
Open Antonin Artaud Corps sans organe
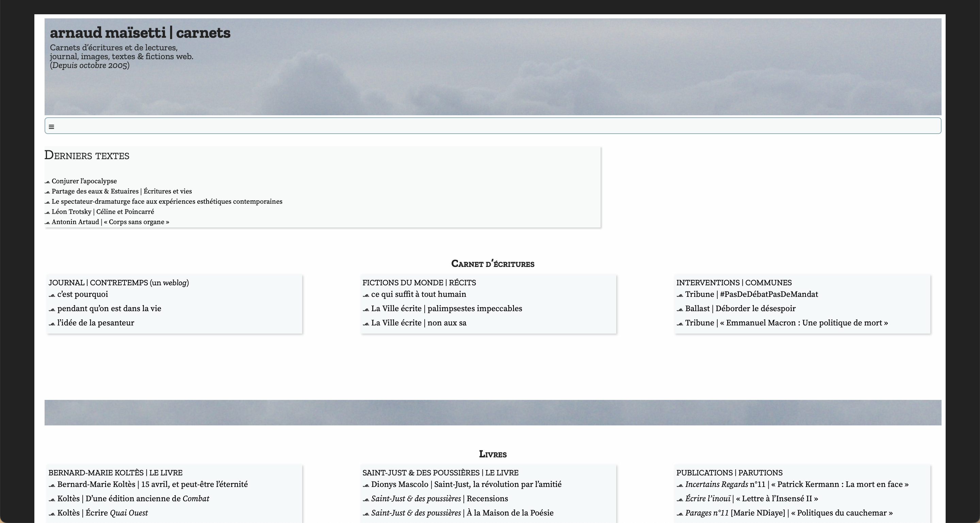pyautogui.click(x=110, y=222)
